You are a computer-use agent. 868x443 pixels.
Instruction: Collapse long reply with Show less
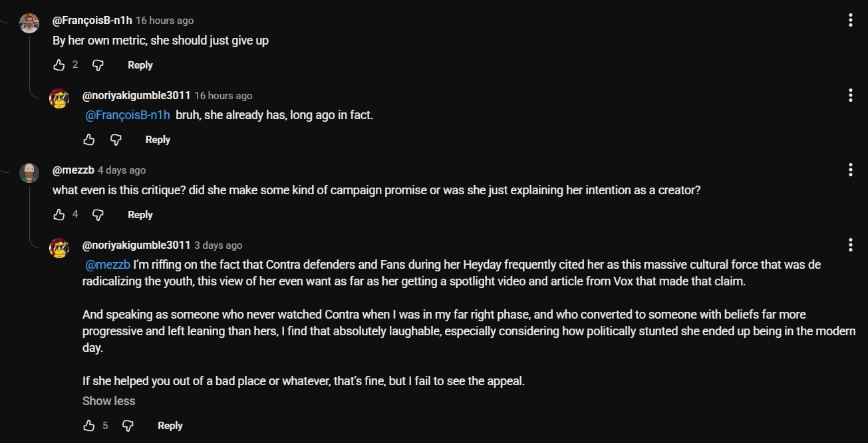point(108,401)
